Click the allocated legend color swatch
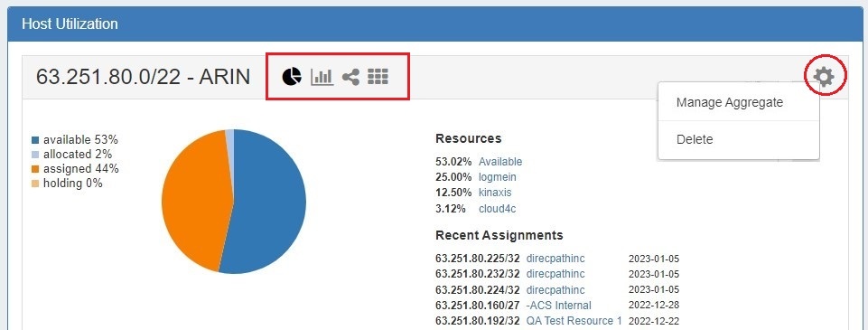 coord(35,155)
